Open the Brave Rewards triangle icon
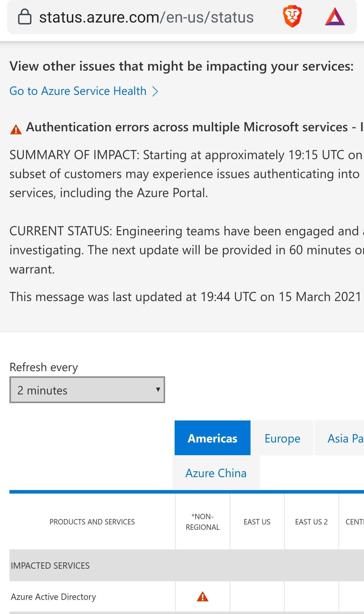364x614 pixels. coord(335,17)
